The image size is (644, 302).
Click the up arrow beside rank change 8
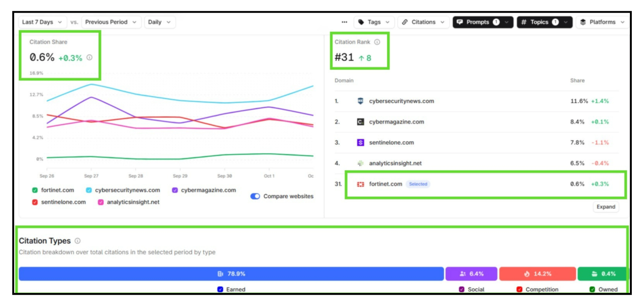[x=361, y=58]
